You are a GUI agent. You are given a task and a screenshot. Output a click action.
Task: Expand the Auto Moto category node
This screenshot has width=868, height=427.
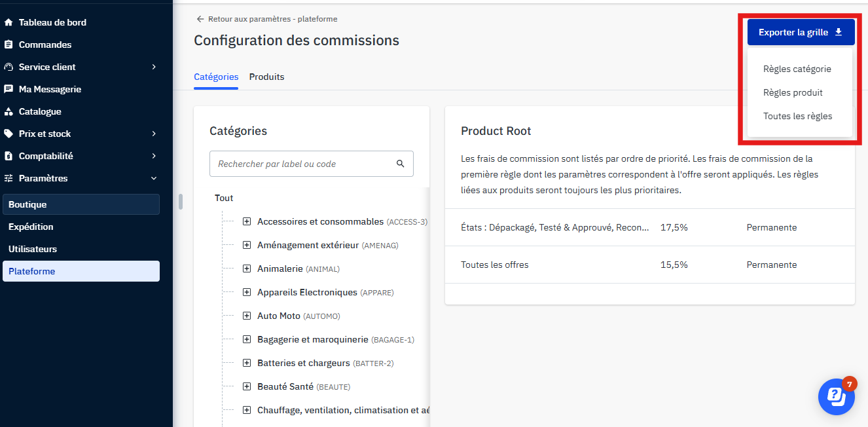[247, 316]
